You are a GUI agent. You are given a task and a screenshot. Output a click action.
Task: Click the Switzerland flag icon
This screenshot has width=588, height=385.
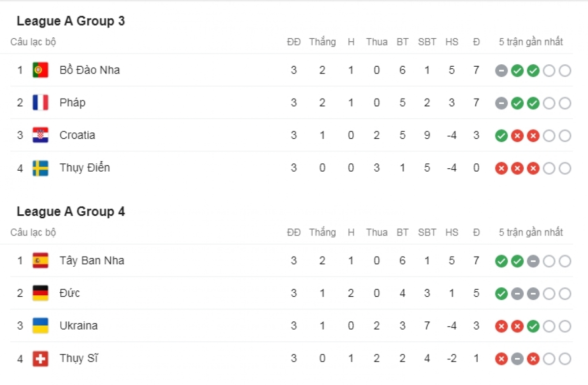click(x=40, y=359)
